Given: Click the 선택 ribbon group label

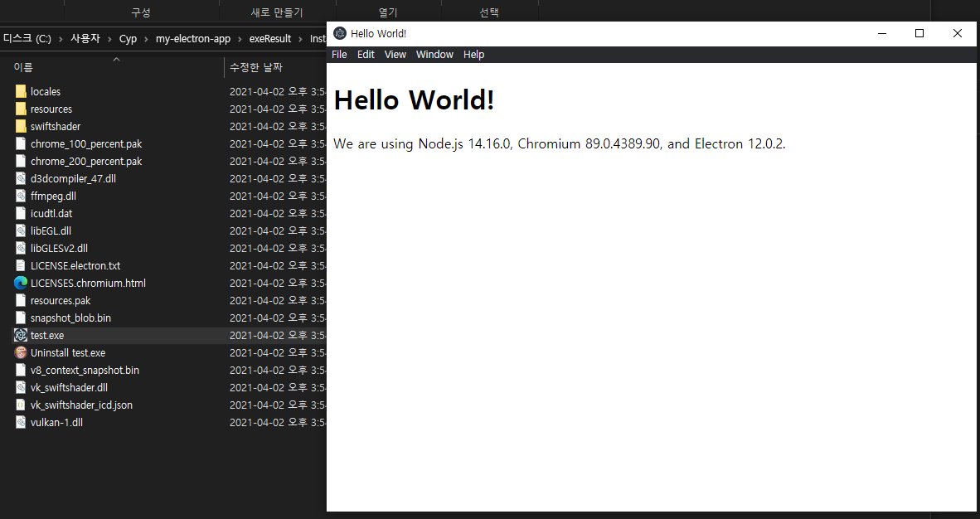Looking at the screenshot, I should (488, 12).
